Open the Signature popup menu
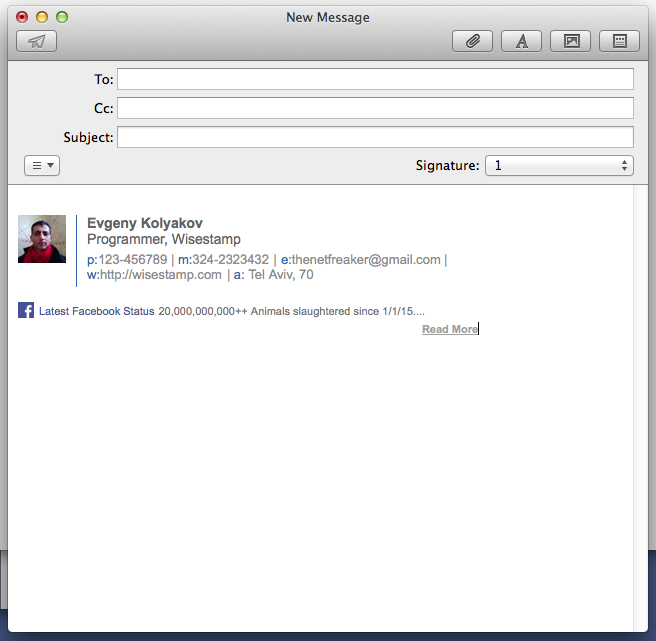 pos(559,165)
